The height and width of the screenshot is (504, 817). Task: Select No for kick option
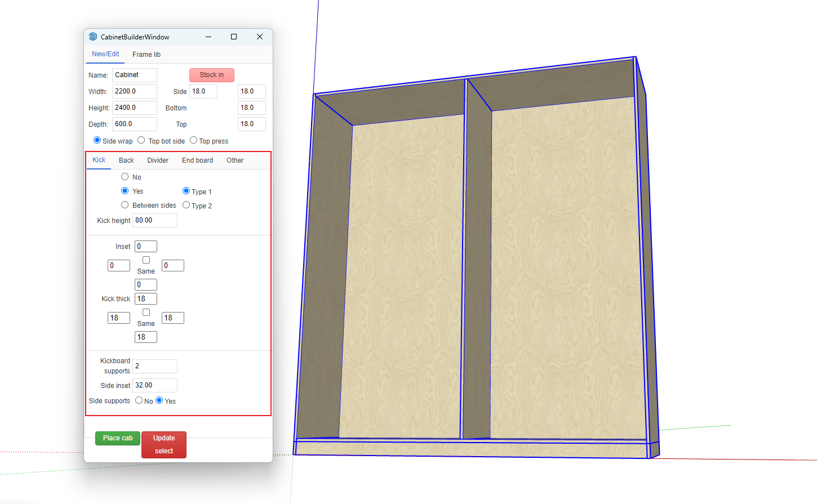click(125, 177)
